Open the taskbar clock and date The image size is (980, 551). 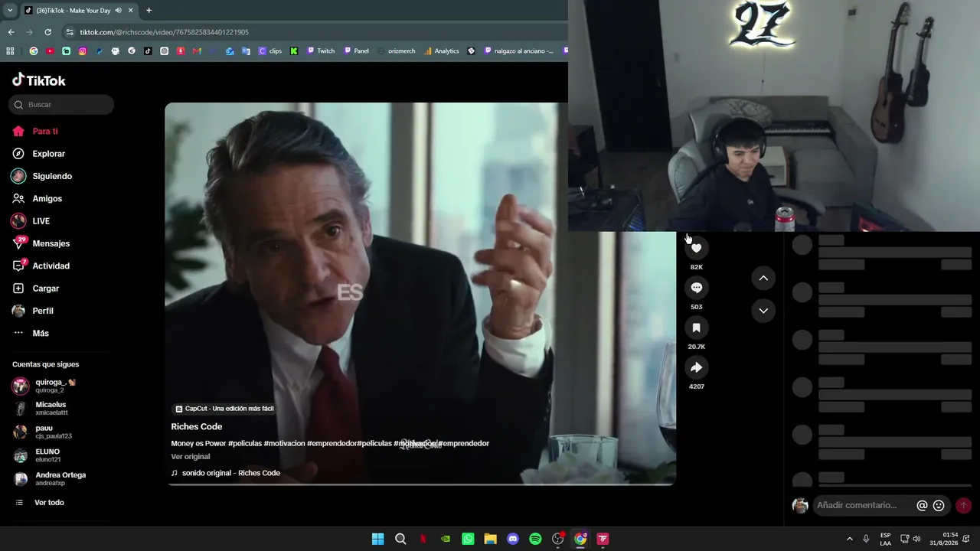(x=943, y=539)
